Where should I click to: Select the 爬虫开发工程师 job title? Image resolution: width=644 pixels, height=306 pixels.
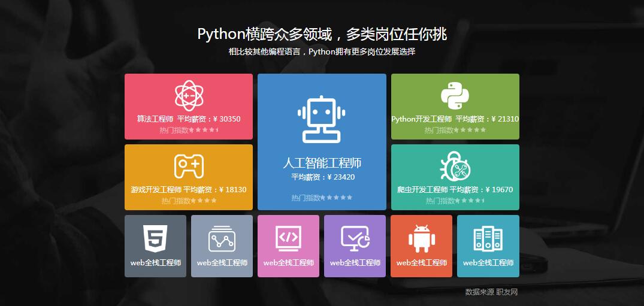pos(422,190)
